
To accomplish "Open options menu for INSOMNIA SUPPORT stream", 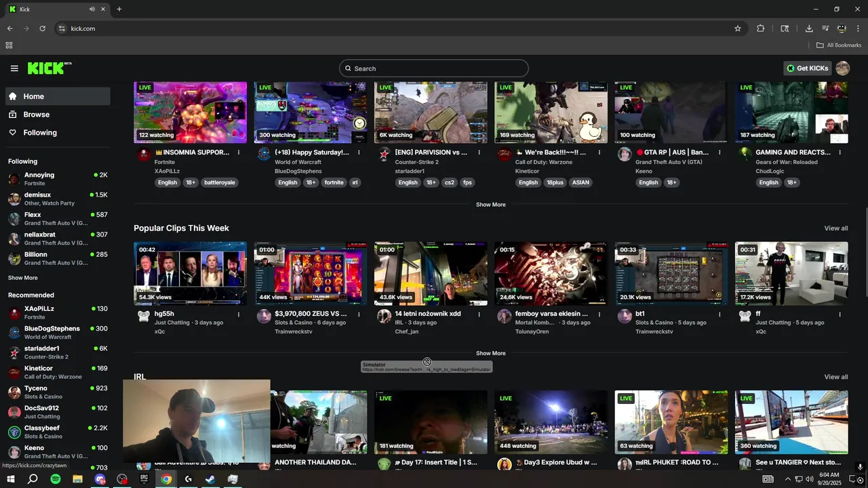I will pyautogui.click(x=238, y=152).
